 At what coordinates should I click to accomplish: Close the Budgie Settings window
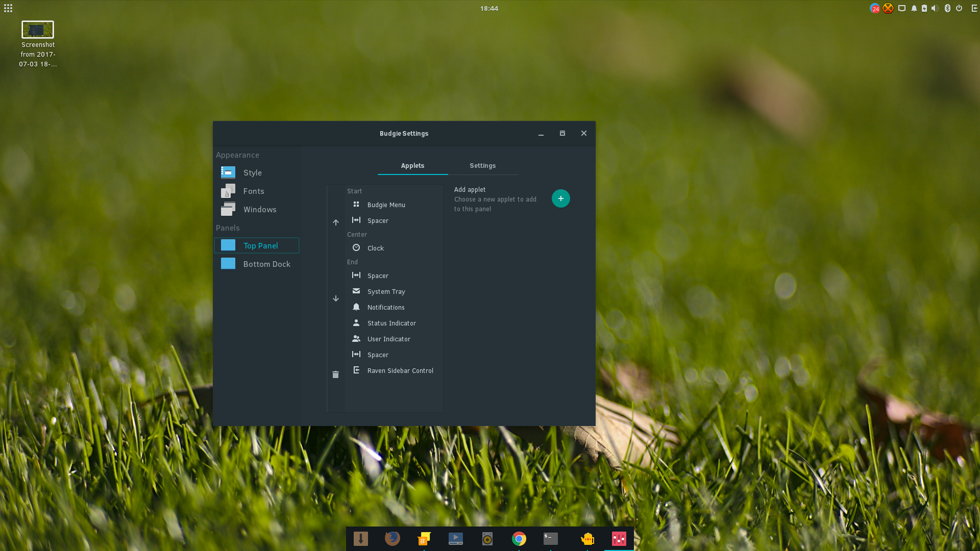pyautogui.click(x=584, y=133)
